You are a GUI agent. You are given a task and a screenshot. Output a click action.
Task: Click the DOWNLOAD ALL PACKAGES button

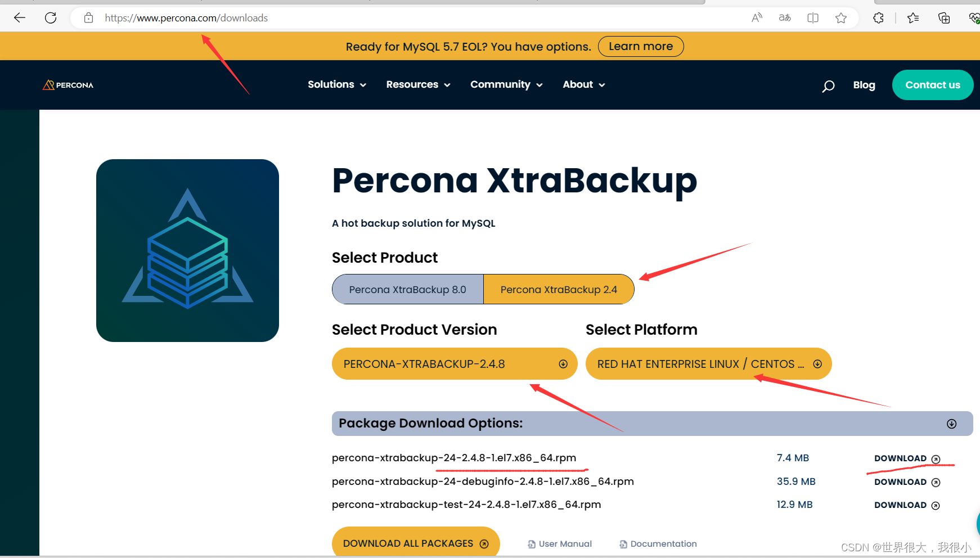pos(416,543)
